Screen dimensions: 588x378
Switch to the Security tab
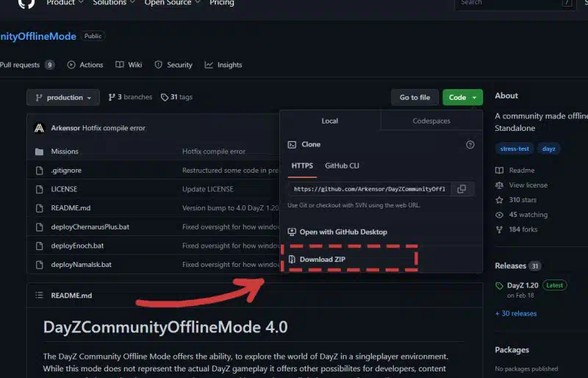click(173, 65)
